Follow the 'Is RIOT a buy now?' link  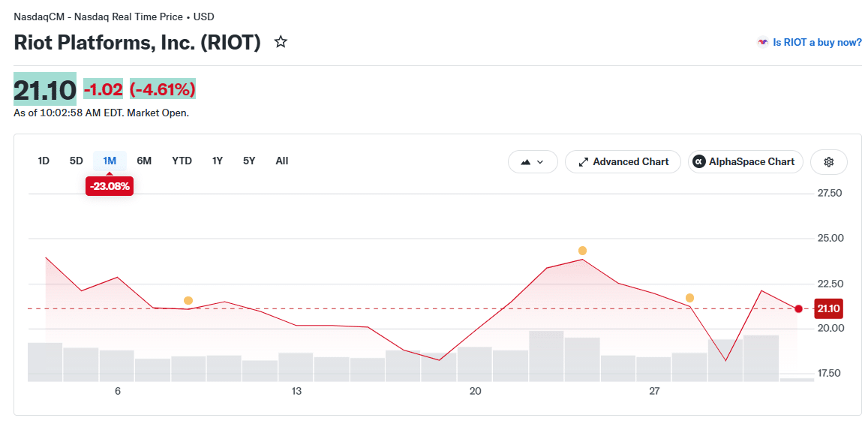coord(817,42)
